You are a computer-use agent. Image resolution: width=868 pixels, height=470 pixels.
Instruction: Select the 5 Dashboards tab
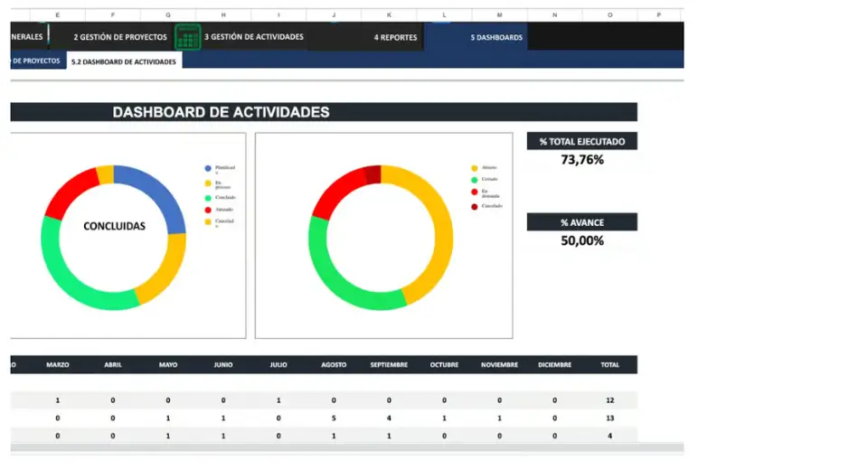click(x=496, y=37)
